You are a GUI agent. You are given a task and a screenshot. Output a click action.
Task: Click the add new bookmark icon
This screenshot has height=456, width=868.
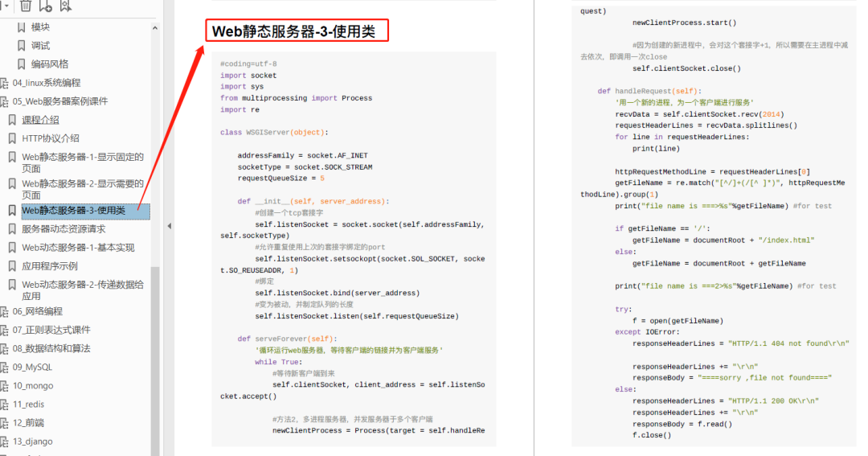point(45,6)
